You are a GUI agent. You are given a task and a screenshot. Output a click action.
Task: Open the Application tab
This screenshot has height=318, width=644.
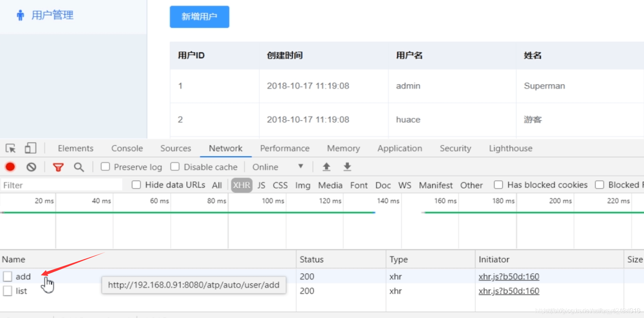tap(400, 149)
